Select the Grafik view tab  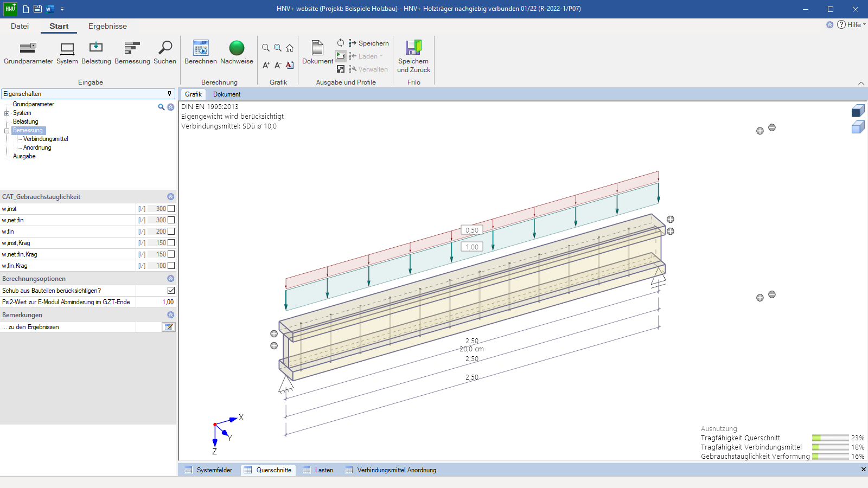(193, 94)
